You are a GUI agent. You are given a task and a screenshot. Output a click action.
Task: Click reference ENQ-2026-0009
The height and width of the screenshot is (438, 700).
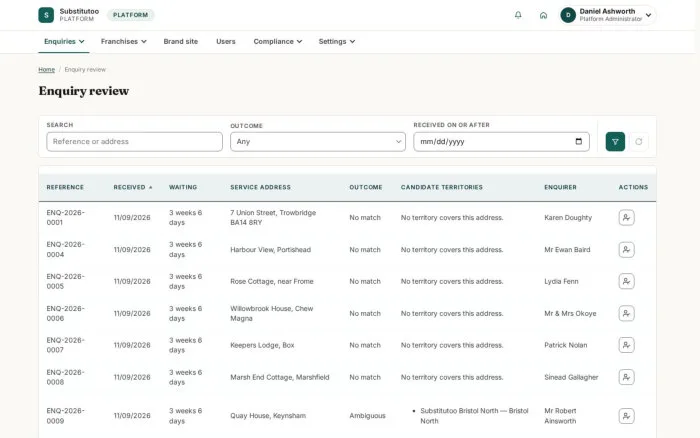pyautogui.click(x=65, y=416)
